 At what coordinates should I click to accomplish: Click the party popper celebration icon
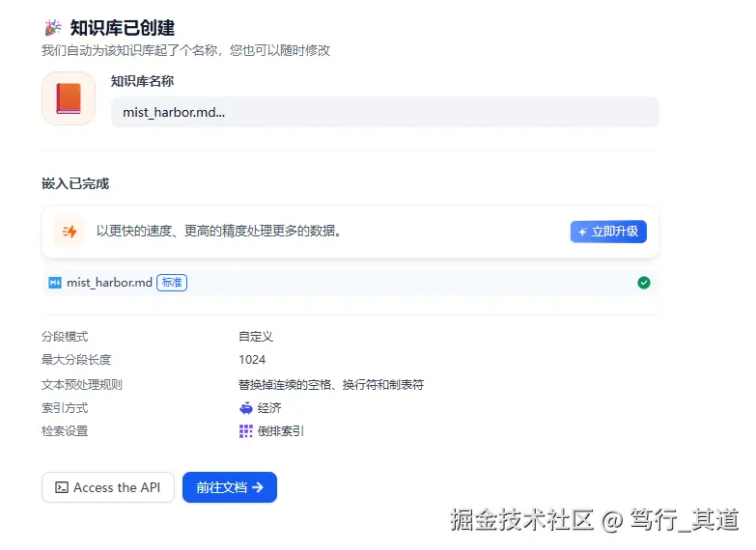[53, 27]
